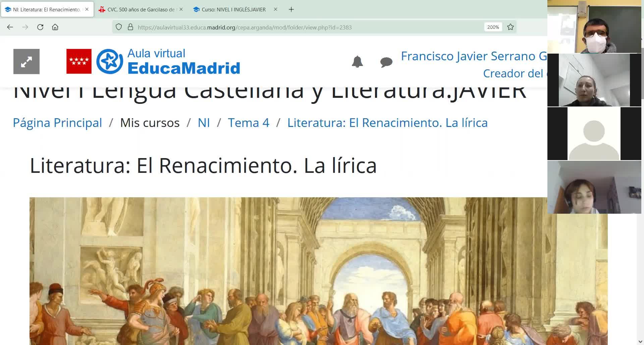Switch to 'CVC. 500 años de Garcilaso' tab
The image size is (644, 345).
coord(141,9)
